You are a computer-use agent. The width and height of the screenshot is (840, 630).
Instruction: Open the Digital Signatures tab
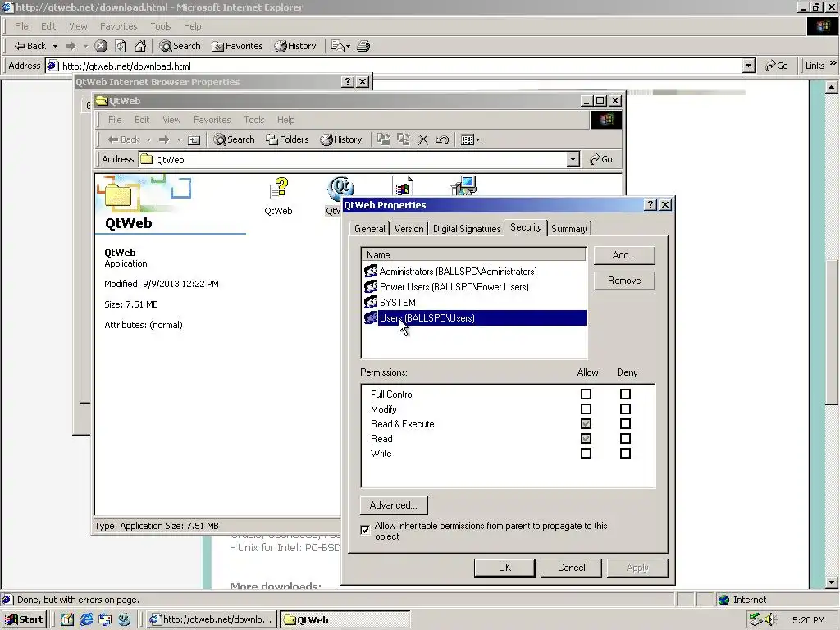467,229
